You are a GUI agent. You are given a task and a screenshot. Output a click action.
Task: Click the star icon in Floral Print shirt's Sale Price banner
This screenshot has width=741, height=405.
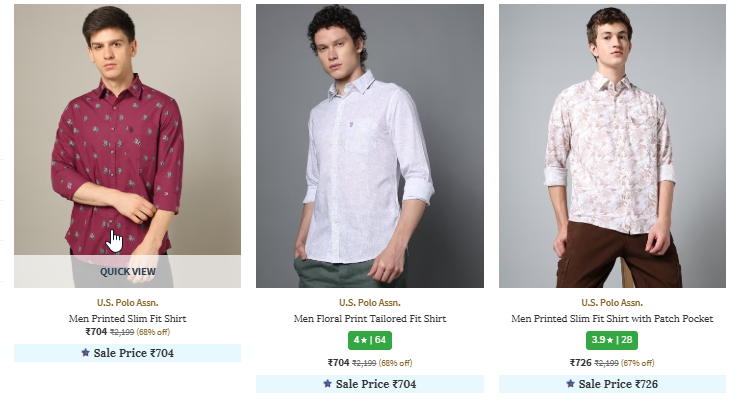(327, 384)
